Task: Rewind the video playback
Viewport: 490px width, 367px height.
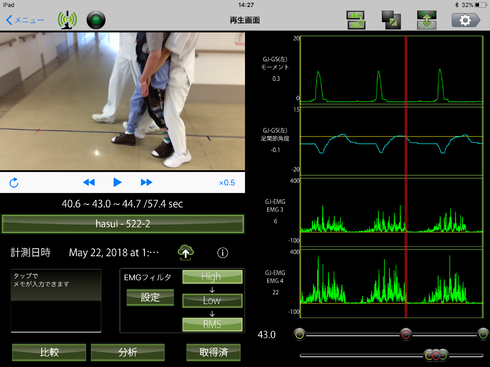Action: click(89, 182)
